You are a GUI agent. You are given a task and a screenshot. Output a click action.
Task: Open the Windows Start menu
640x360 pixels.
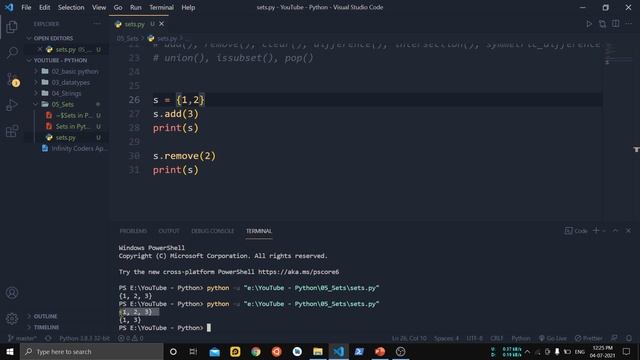(x=10, y=351)
